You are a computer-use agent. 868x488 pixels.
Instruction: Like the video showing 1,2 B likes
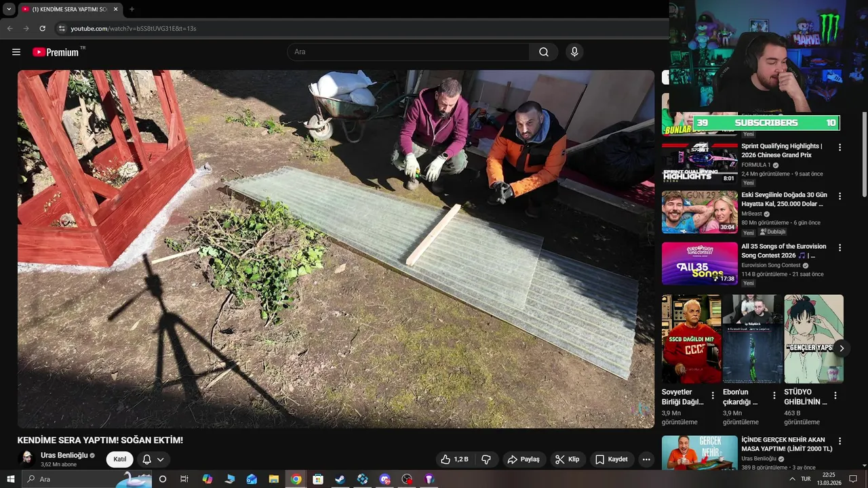tap(454, 460)
